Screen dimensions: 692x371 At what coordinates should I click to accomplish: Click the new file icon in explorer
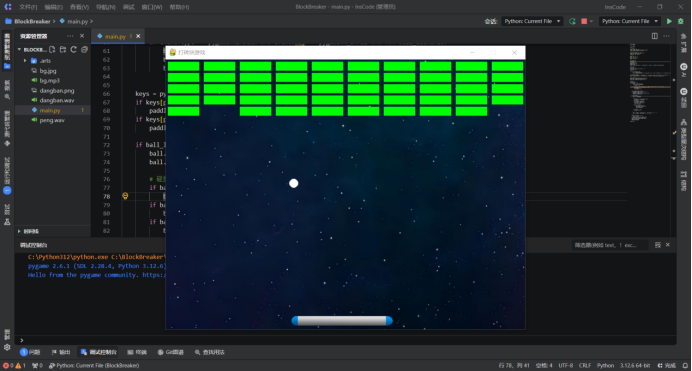[52, 49]
